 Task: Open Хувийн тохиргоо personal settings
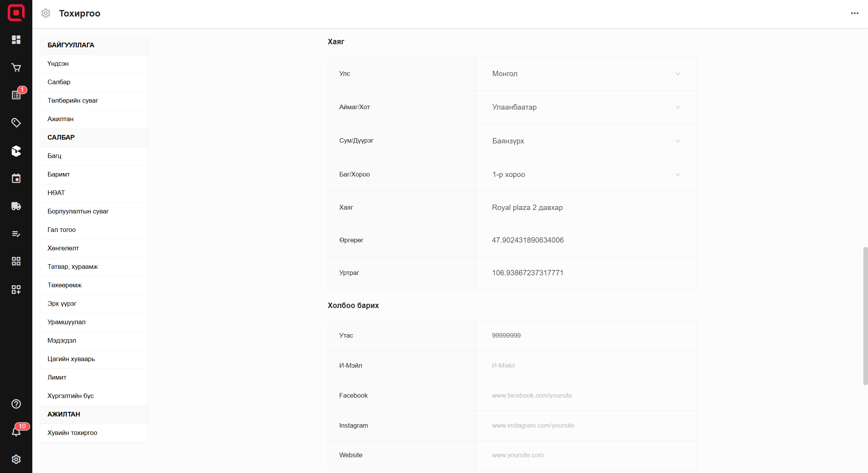click(72, 433)
